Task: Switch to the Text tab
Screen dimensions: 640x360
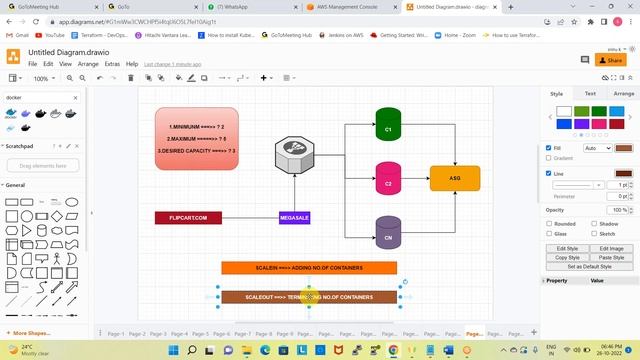Action: [590, 93]
